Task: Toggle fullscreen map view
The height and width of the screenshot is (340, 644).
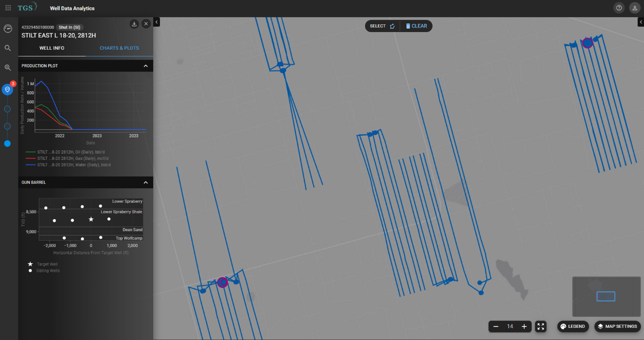Action: (x=541, y=326)
